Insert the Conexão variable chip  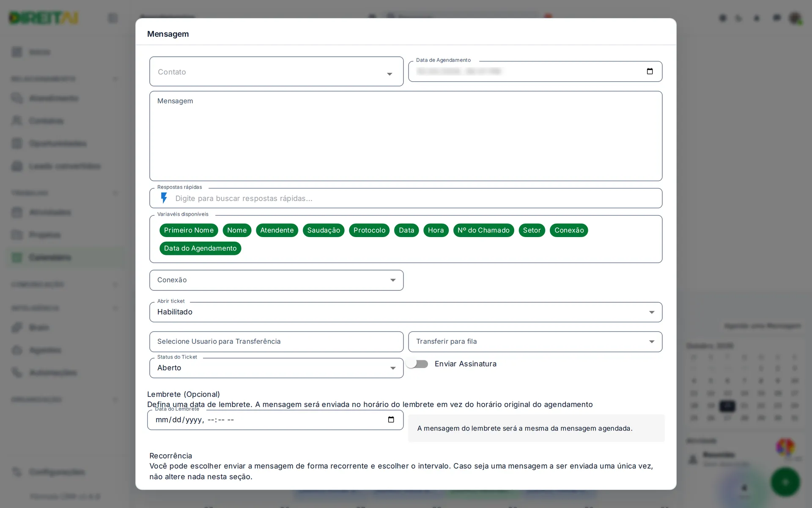569,230
